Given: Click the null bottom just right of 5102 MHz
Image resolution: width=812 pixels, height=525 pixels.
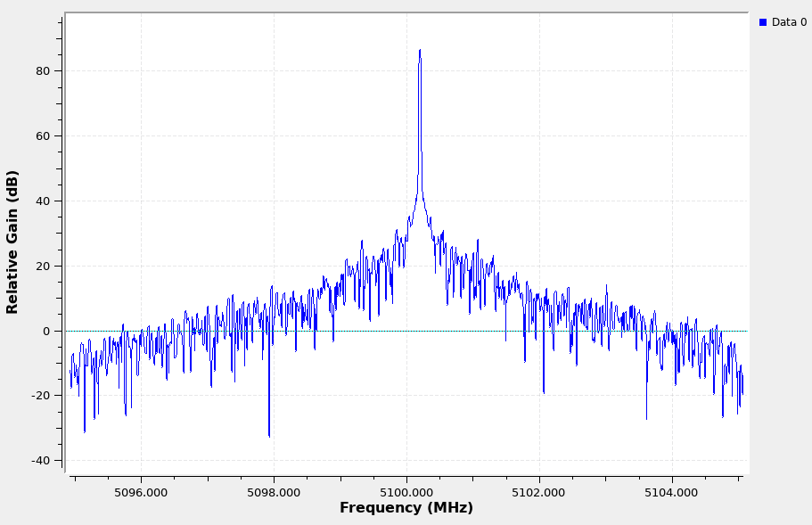Looking at the screenshot, I should (x=544, y=392).
